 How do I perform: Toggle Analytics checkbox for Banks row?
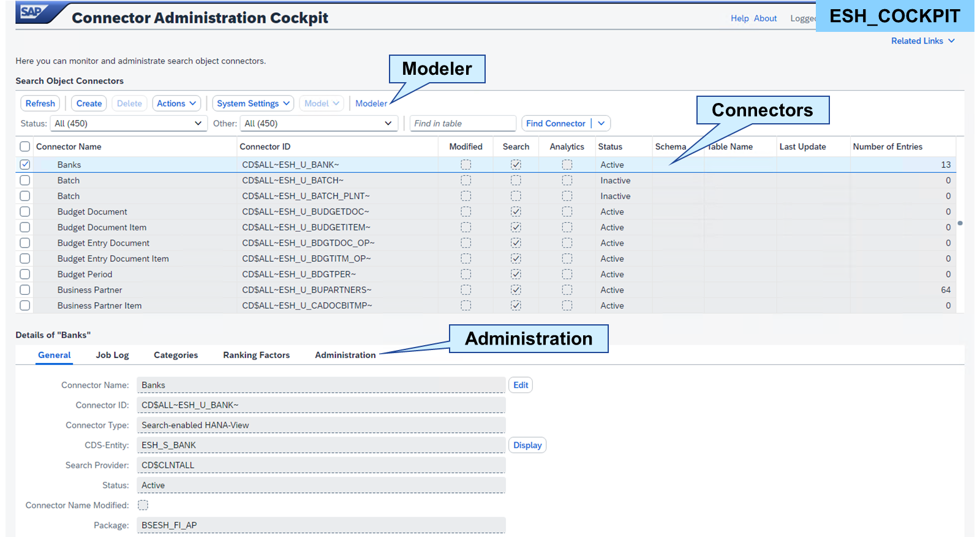click(567, 164)
